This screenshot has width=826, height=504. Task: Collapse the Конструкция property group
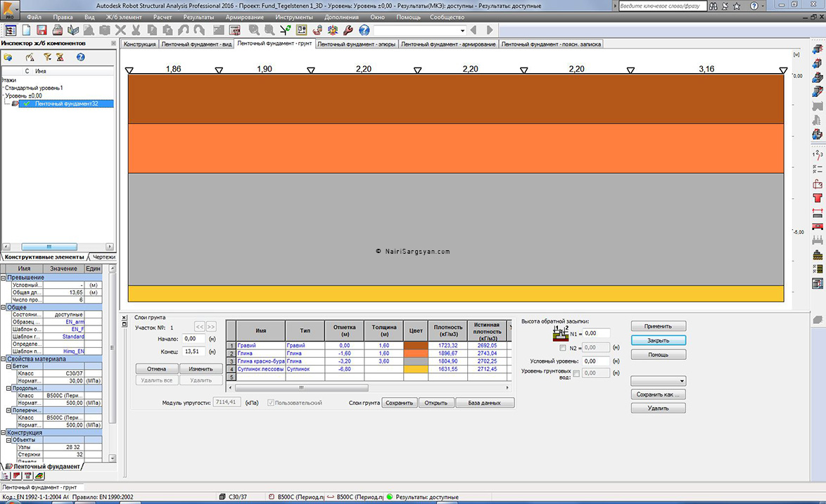[3, 432]
